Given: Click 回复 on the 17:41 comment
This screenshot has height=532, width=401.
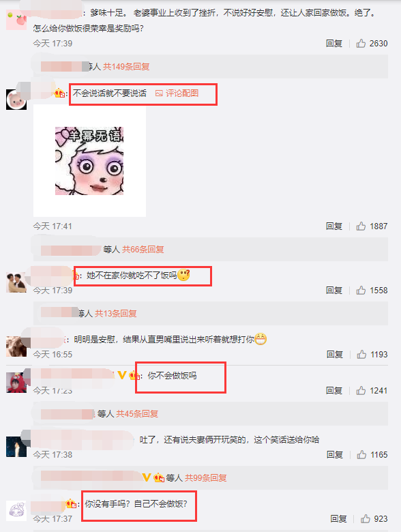Looking at the screenshot, I should coord(334,226).
